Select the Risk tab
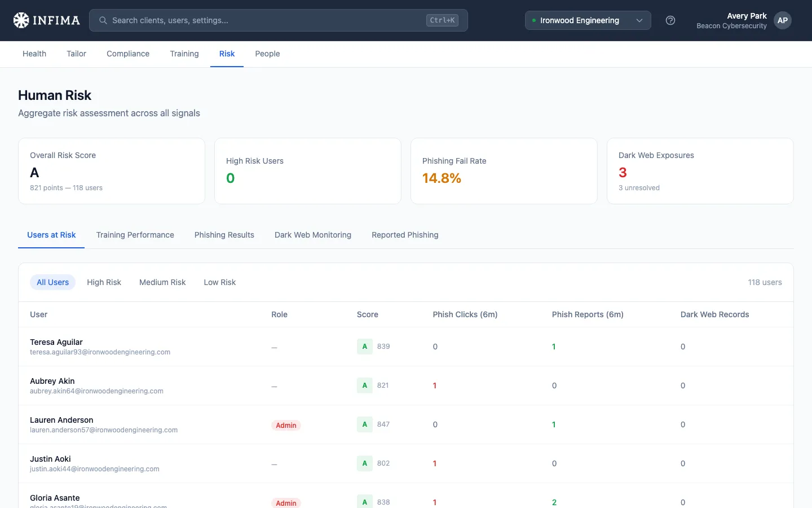The width and height of the screenshot is (812, 508). (x=227, y=54)
